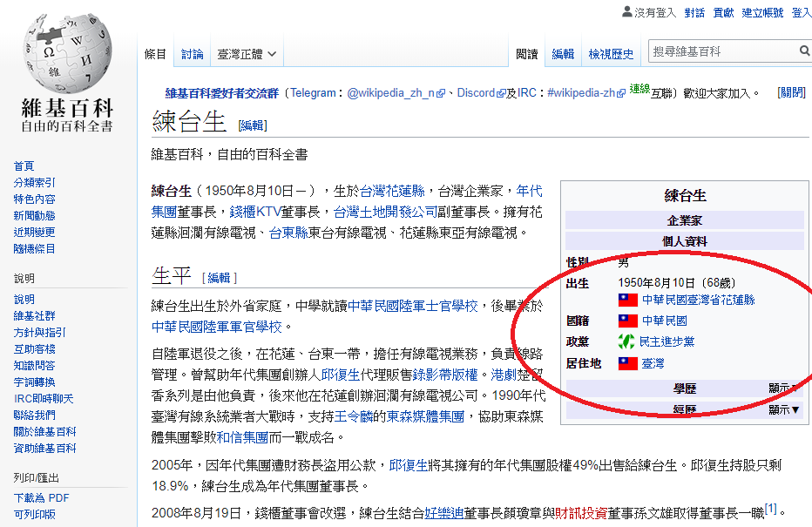Click the flag icon next to 中華民國臺灣省花蓮縣
Image resolution: width=812 pixels, height=527 pixels.
pyautogui.click(x=627, y=300)
